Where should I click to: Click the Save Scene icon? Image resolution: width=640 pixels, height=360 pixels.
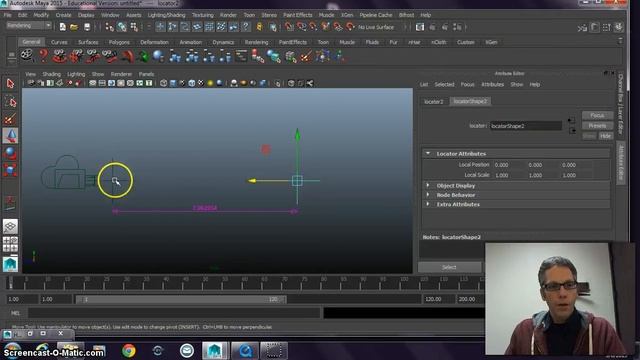click(x=87, y=27)
